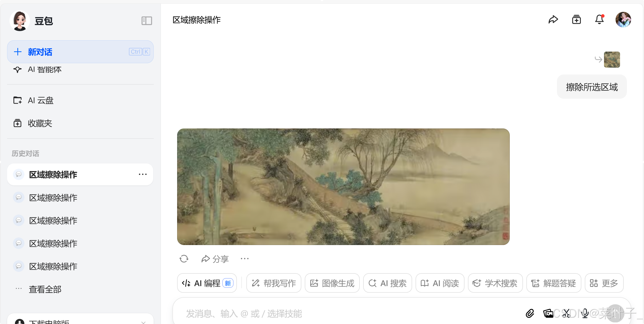Select the 图像生成 skill chip
The image size is (644, 324).
click(332, 283)
